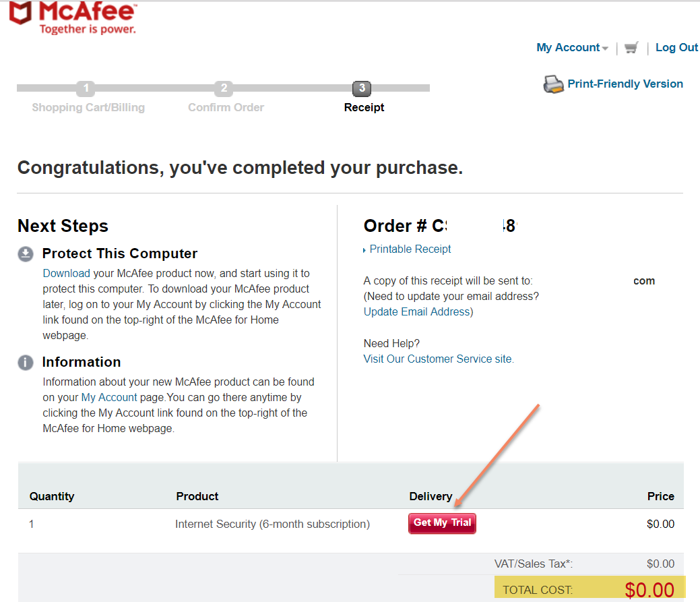
Task: Click the Shopping Cart/Billing step label
Action: pos(88,108)
